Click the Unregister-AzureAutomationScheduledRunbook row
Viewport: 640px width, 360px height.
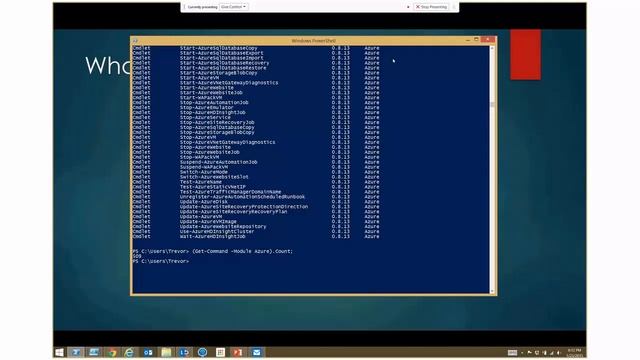point(256,197)
